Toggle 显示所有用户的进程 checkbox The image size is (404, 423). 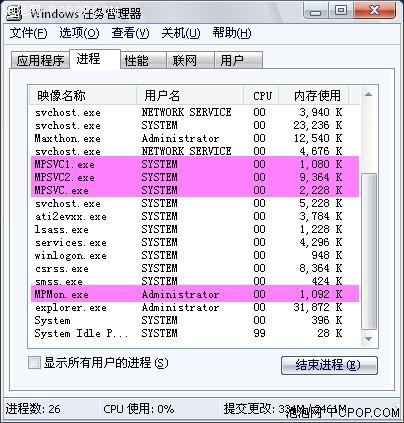point(34,363)
